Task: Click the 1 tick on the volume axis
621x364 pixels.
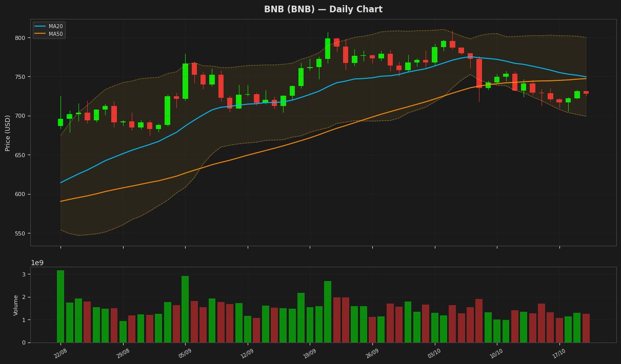Action: point(23,320)
